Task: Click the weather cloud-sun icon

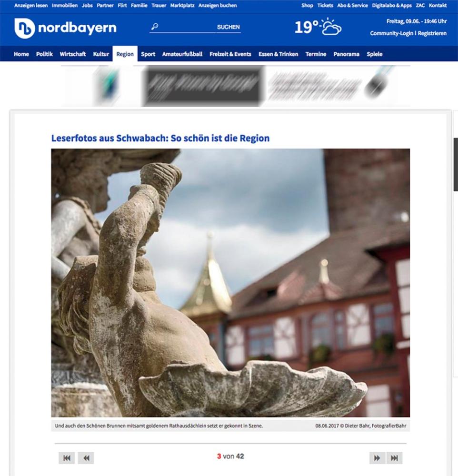Action: pos(331,27)
